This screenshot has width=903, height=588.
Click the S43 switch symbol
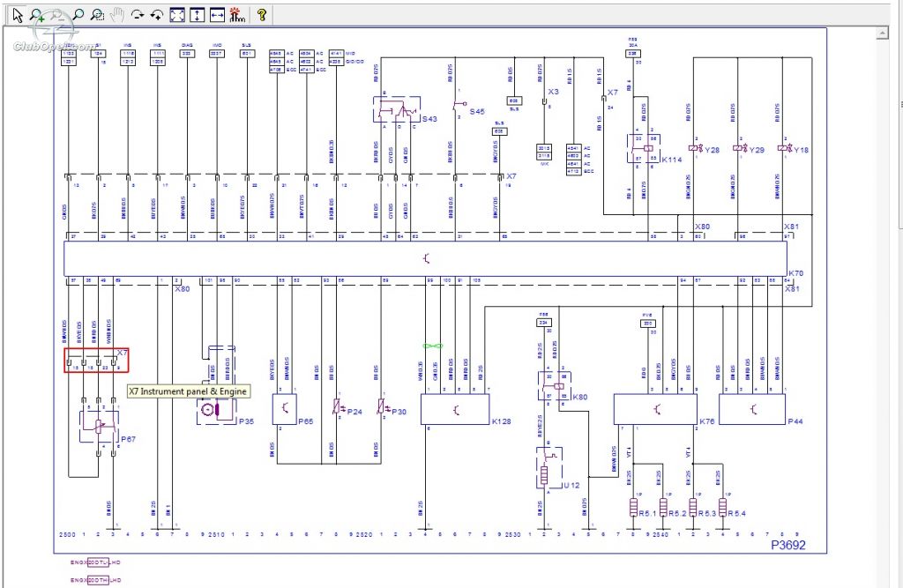click(x=397, y=109)
